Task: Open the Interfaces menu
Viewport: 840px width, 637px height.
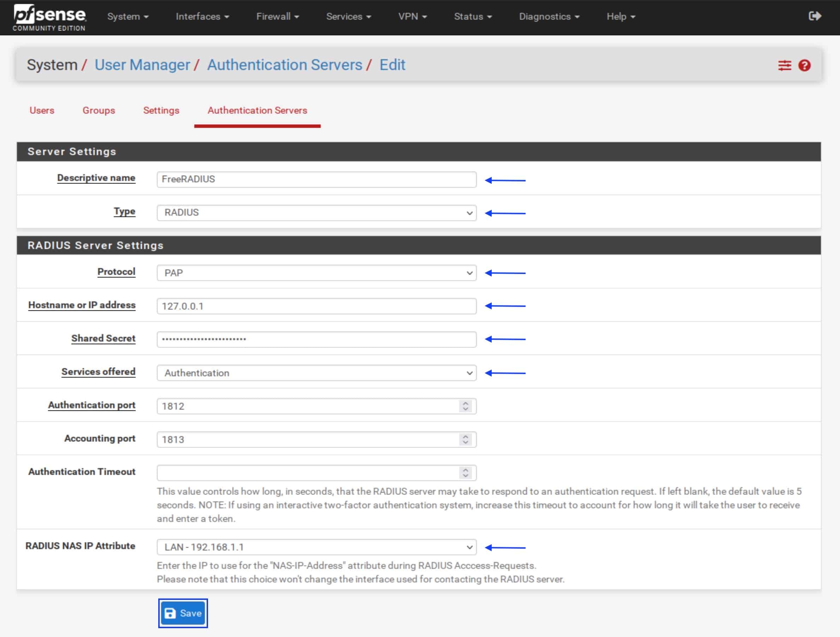Action: click(x=202, y=16)
